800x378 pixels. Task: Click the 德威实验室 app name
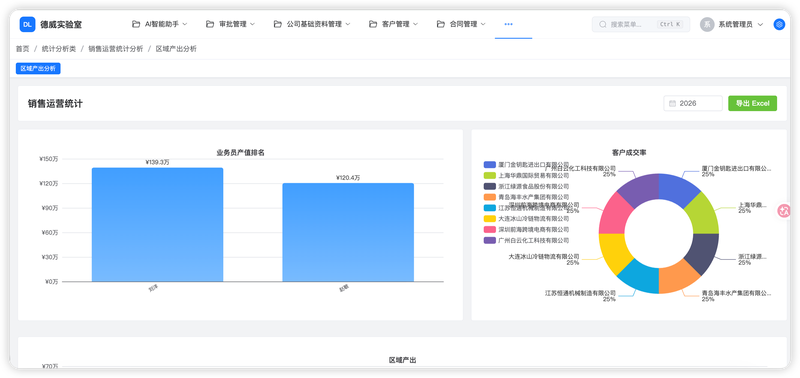(x=61, y=24)
